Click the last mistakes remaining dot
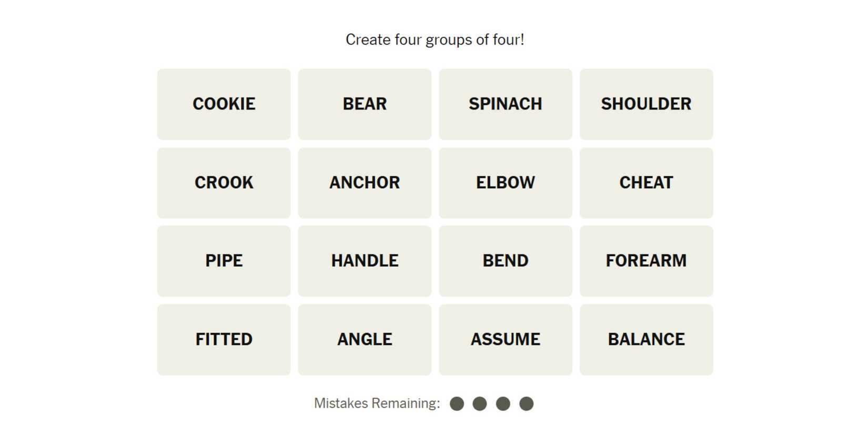The image size is (868, 434). 526,403
